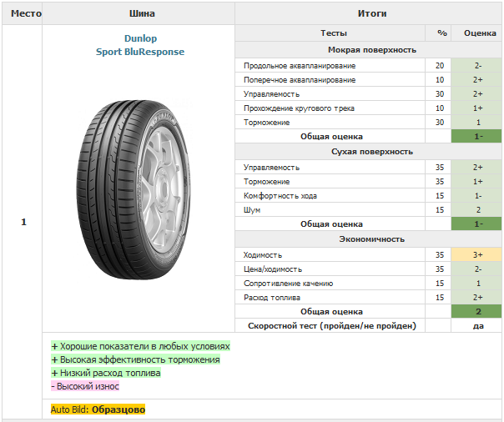Click 'Высокая эффективность торможения' text
The height and width of the screenshot is (422, 504).
click(x=136, y=359)
